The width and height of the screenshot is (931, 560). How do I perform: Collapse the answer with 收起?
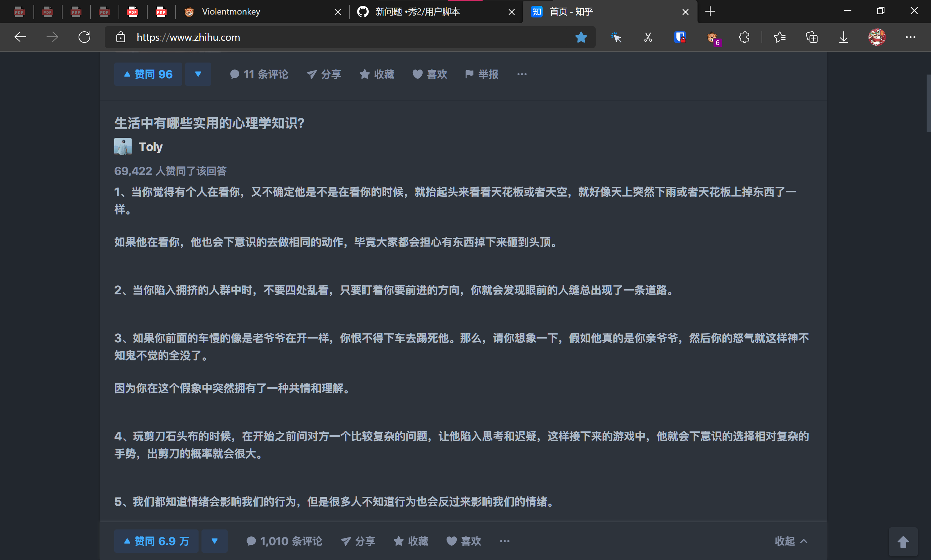[x=791, y=541]
